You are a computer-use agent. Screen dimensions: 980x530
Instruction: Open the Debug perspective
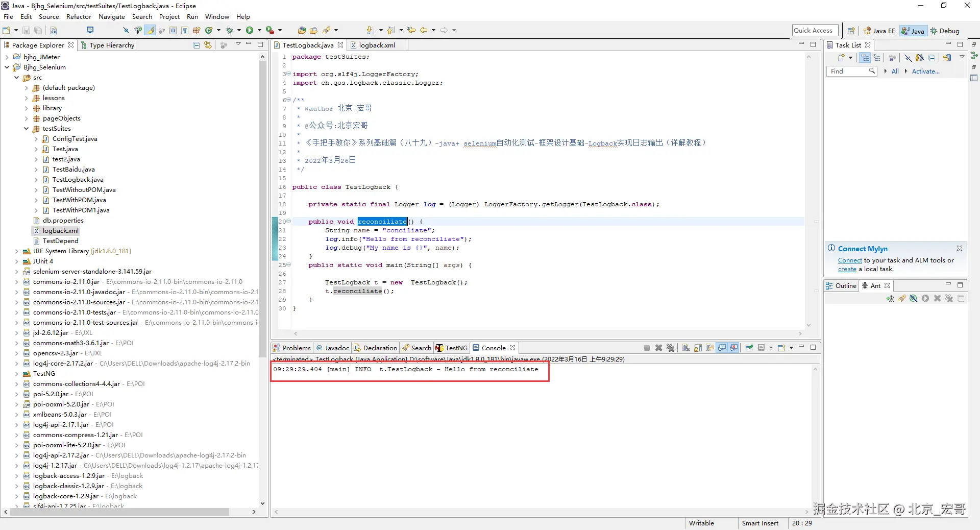click(x=945, y=31)
